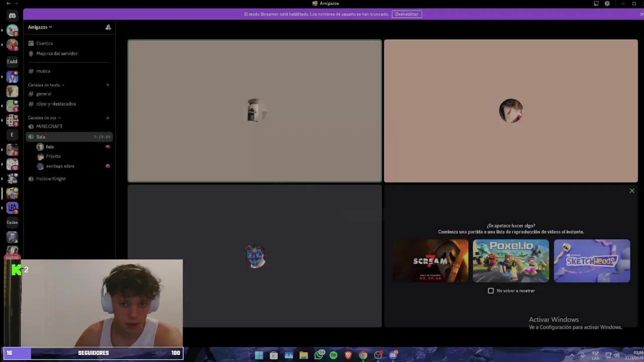Click the Deshabilitar streamer mode button
This screenshot has width=644, height=362.
(407, 14)
